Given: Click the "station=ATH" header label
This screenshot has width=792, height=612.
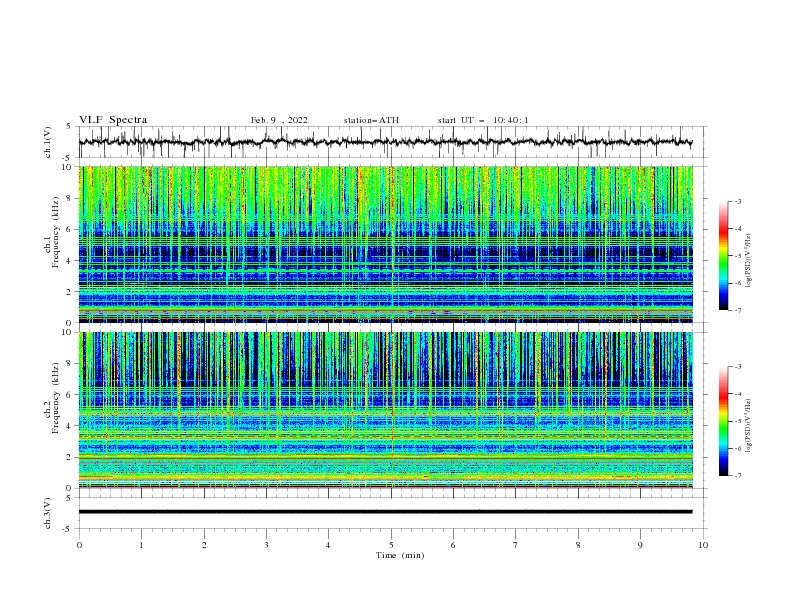Looking at the screenshot, I should click(x=371, y=120).
